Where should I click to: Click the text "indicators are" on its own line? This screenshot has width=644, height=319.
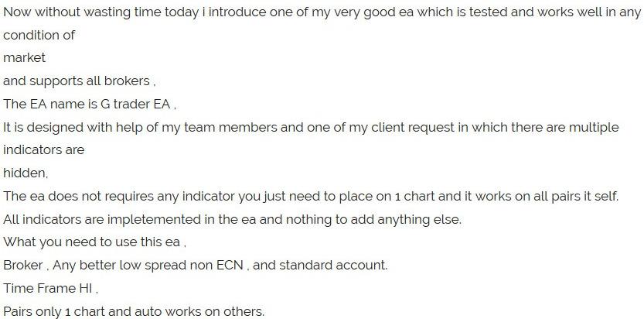click(x=43, y=149)
